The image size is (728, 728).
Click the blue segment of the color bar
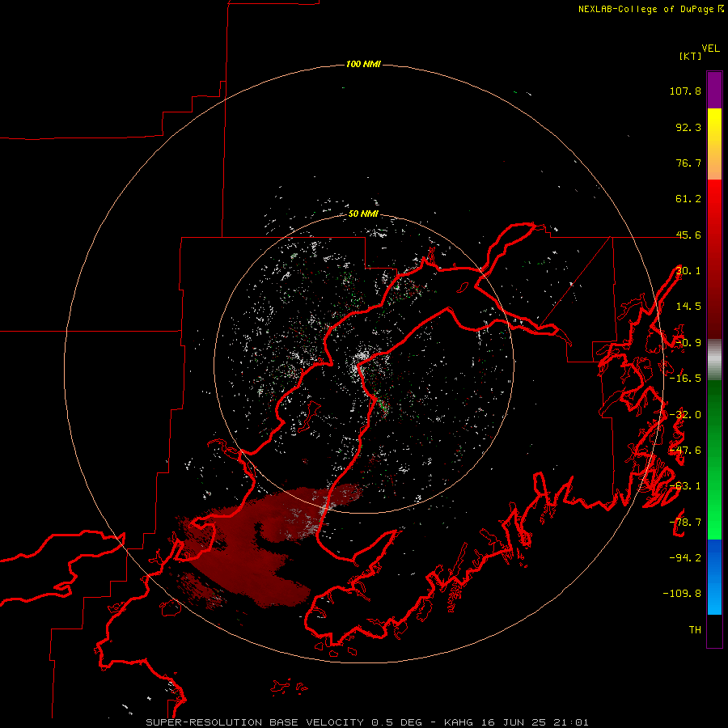click(x=714, y=577)
